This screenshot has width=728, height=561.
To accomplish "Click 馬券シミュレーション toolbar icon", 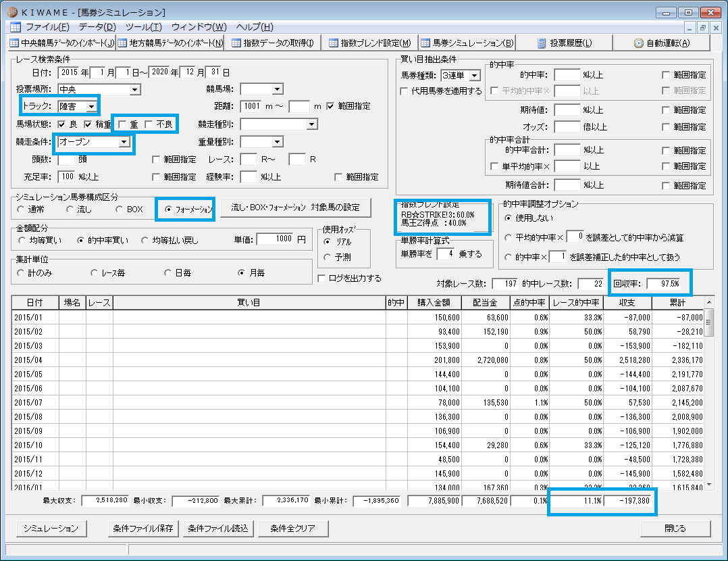I will coord(425,43).
